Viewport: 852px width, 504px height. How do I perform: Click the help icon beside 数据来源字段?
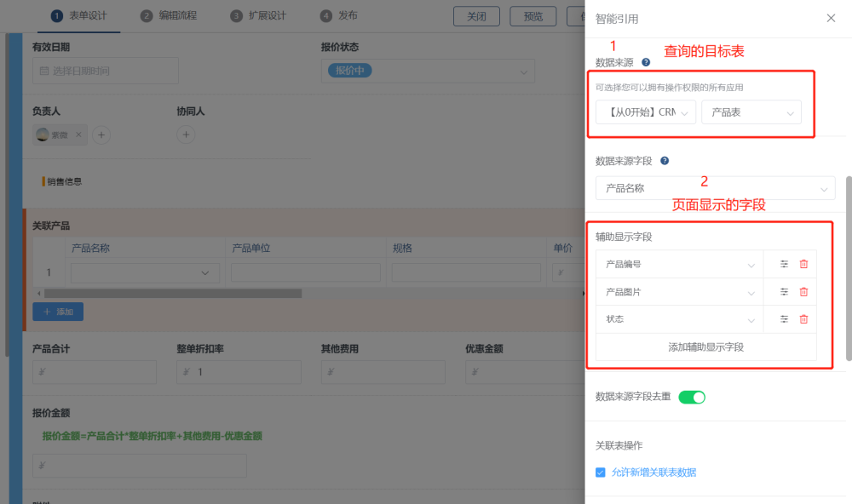tap(665, 160)
